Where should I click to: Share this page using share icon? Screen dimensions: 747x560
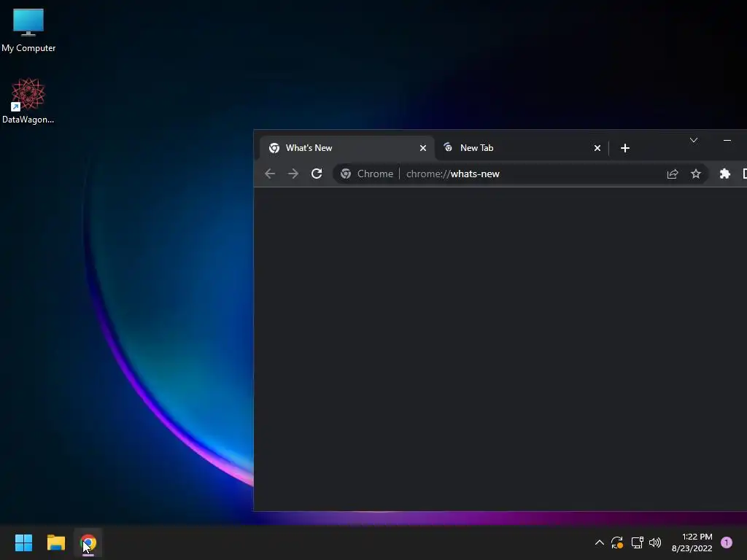672,174
